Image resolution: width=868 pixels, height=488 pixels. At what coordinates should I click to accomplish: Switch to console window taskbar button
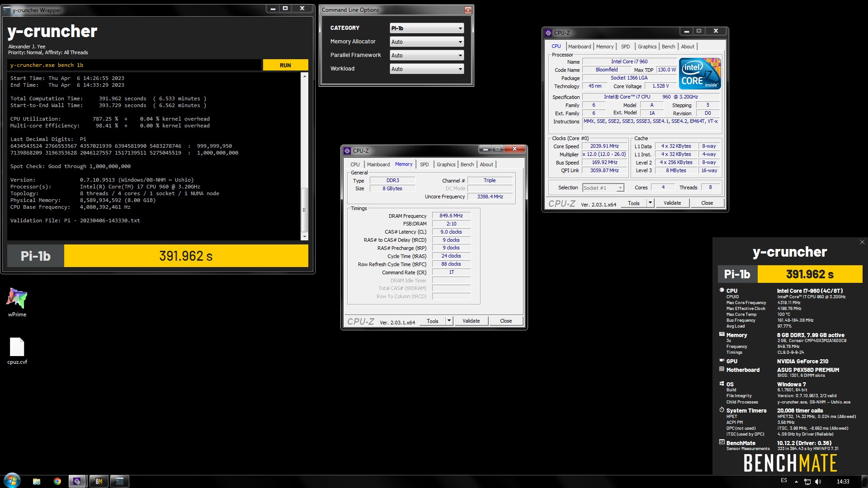point(120,481)
